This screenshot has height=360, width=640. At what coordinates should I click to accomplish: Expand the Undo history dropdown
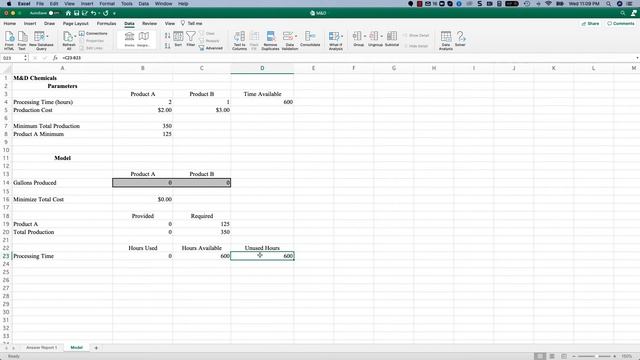99,13
